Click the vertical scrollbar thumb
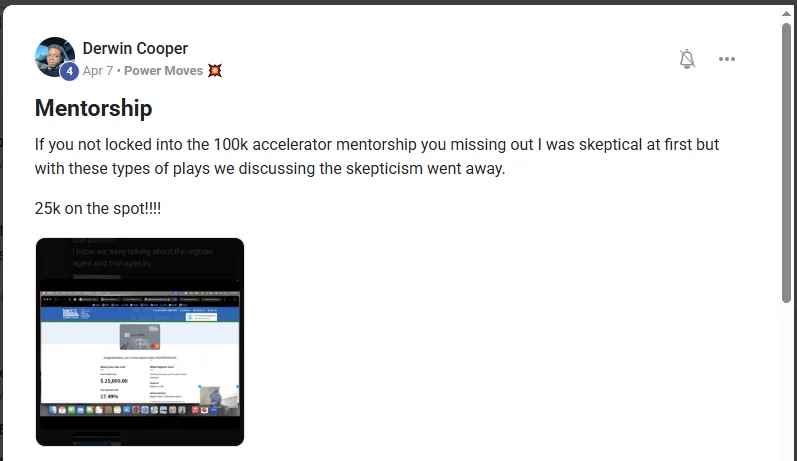Image resolution: width=797 pixels, height=461 pixels. click(x=787, y=160)
